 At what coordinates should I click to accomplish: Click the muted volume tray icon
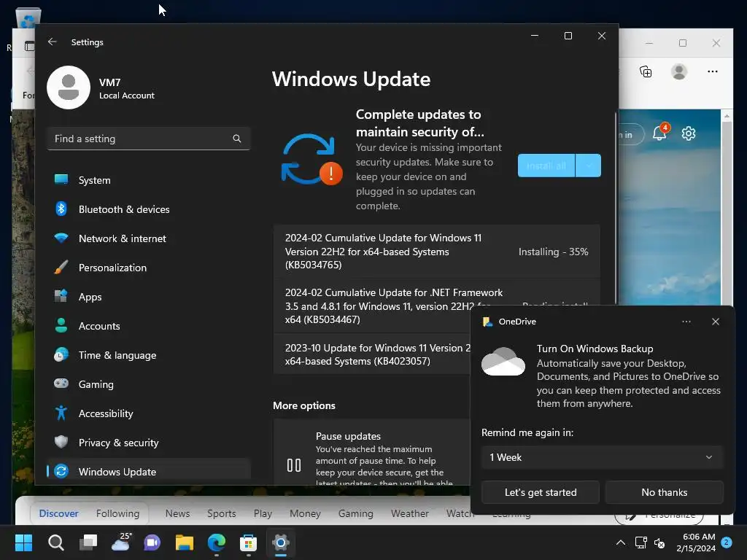(x=659, y=542)
